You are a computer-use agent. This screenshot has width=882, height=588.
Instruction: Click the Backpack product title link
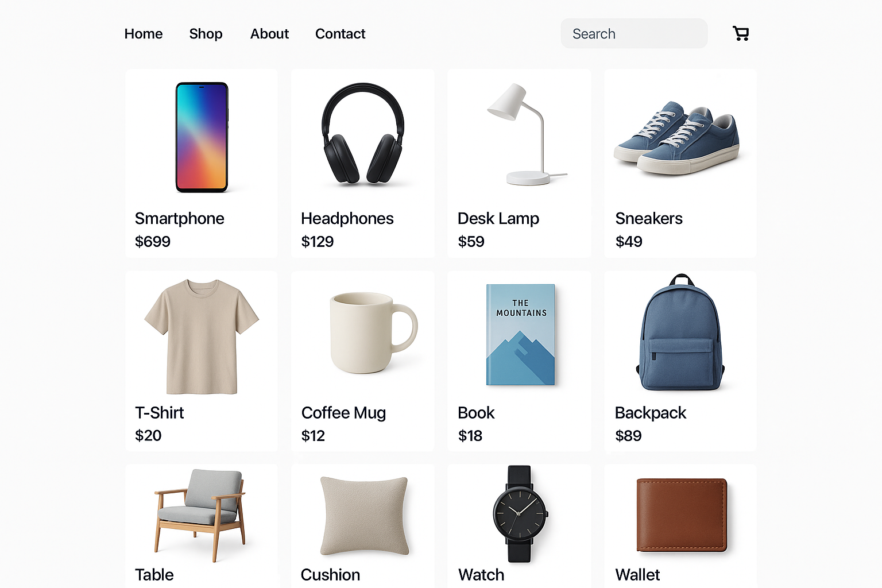[x=651, y=413]
